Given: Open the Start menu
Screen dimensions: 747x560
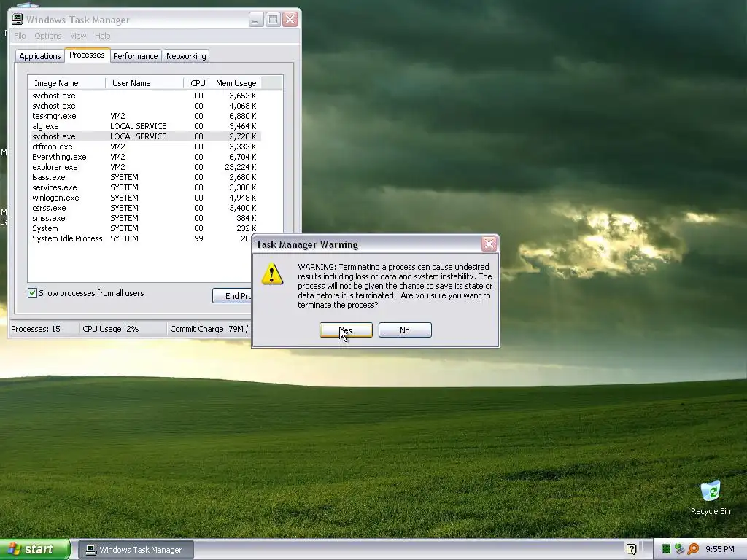Looking at the screenshot, I should [35, 549].
